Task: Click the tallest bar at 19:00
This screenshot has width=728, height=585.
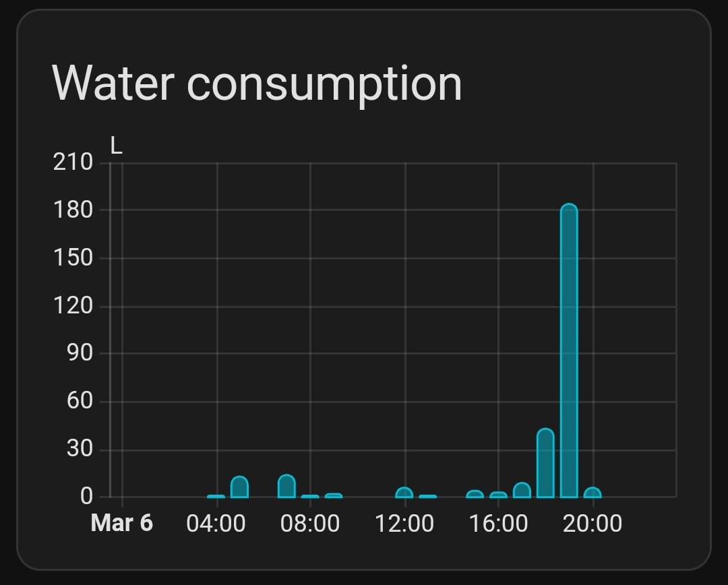Action: (569, 350)
